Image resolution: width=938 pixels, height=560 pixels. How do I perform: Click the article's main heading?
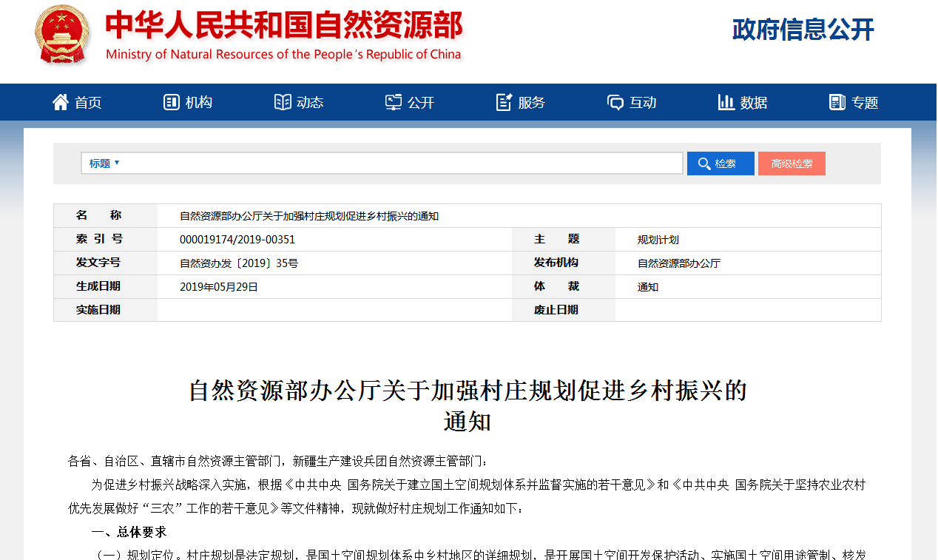[468, 405]
